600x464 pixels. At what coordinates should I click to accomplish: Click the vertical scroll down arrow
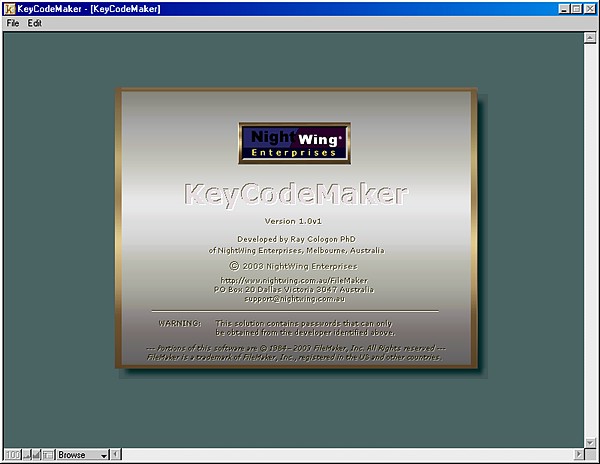click(590, 443)
